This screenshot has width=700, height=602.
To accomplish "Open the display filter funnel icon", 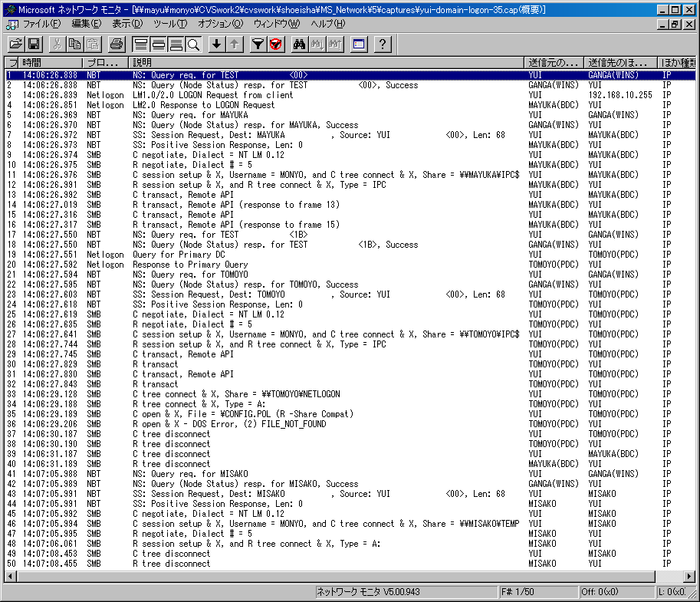I will click(258, 44).
